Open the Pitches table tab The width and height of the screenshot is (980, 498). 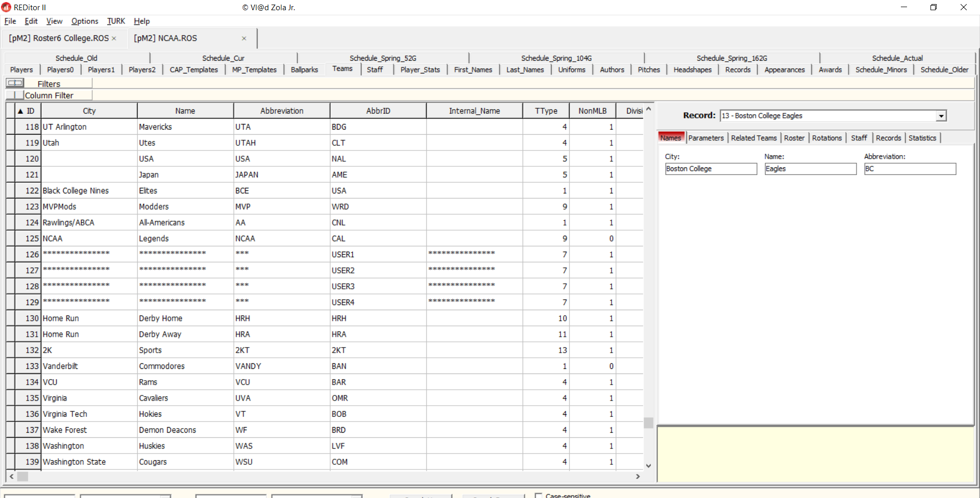(649, 69)
